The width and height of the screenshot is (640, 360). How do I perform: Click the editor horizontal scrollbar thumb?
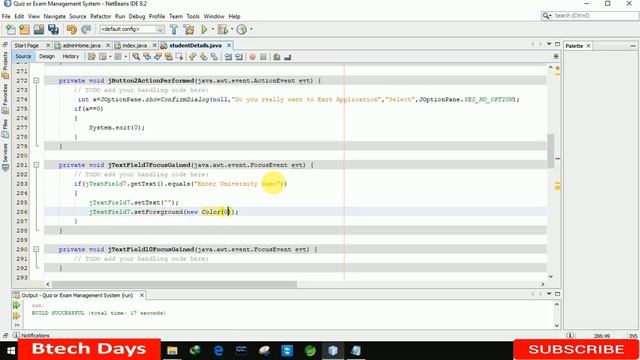174,284
